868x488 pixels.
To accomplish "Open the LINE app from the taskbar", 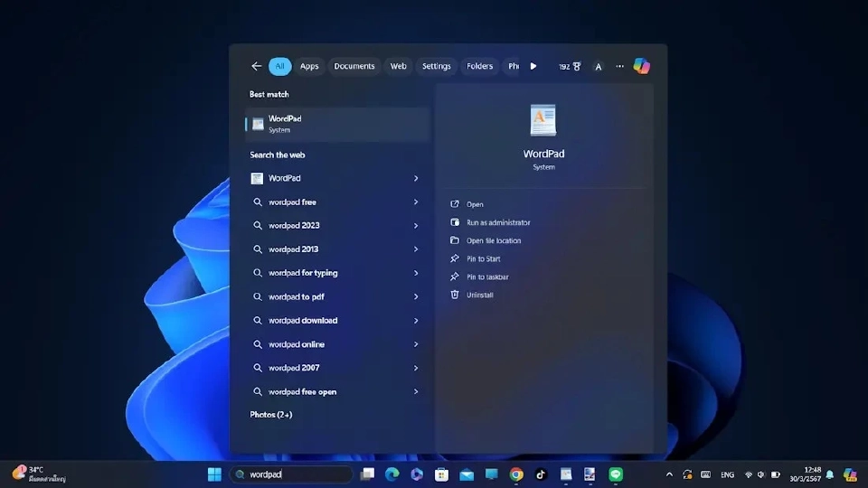I will point(616,474).
